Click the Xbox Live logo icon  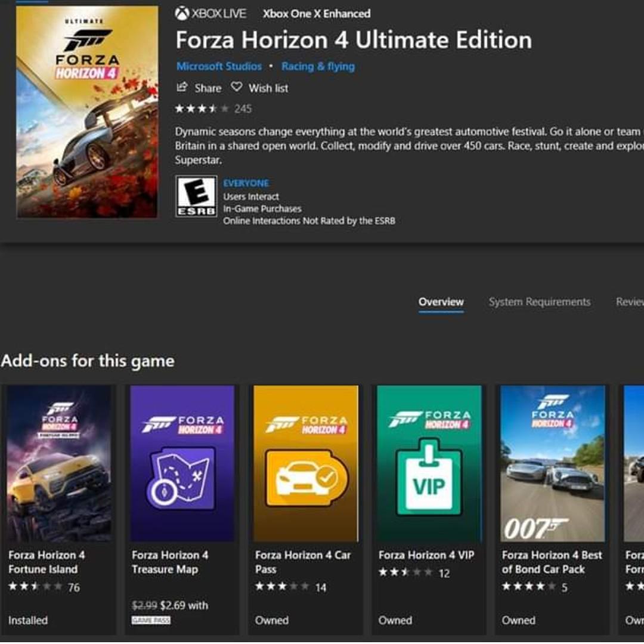pos(182,14)
